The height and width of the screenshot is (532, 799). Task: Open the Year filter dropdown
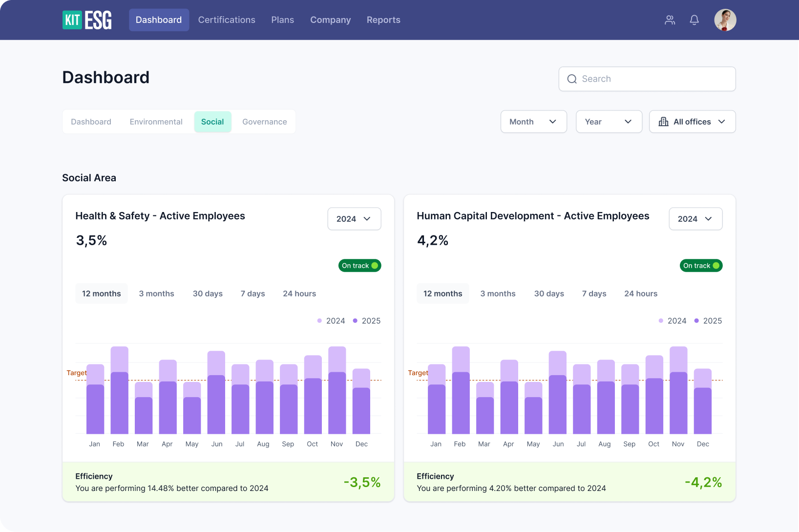click(x=609, y=122)
